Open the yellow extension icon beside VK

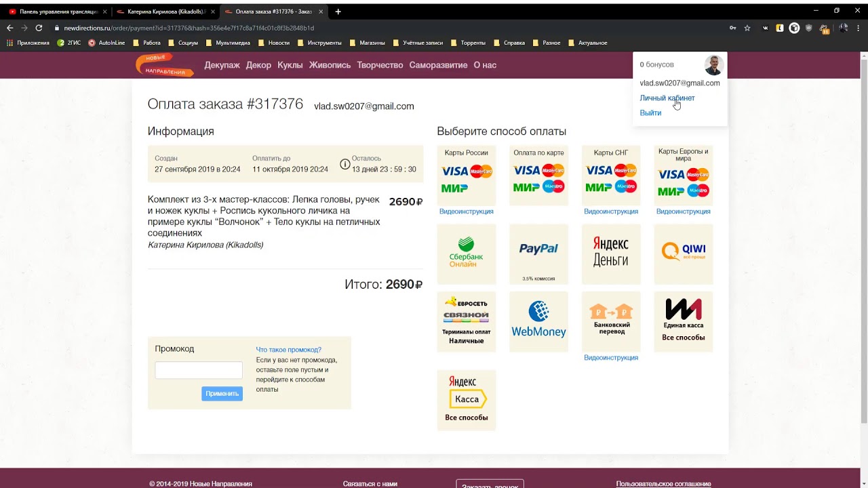tap(780, 28)
